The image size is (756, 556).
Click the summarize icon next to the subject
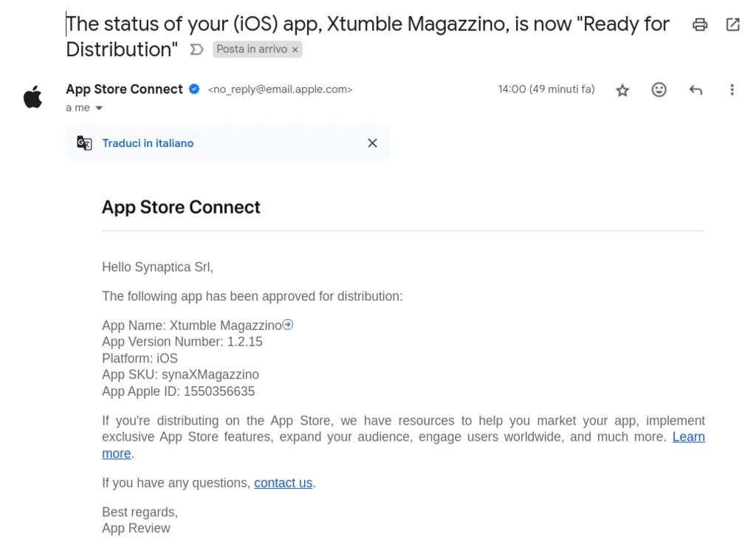click(195, 49)
